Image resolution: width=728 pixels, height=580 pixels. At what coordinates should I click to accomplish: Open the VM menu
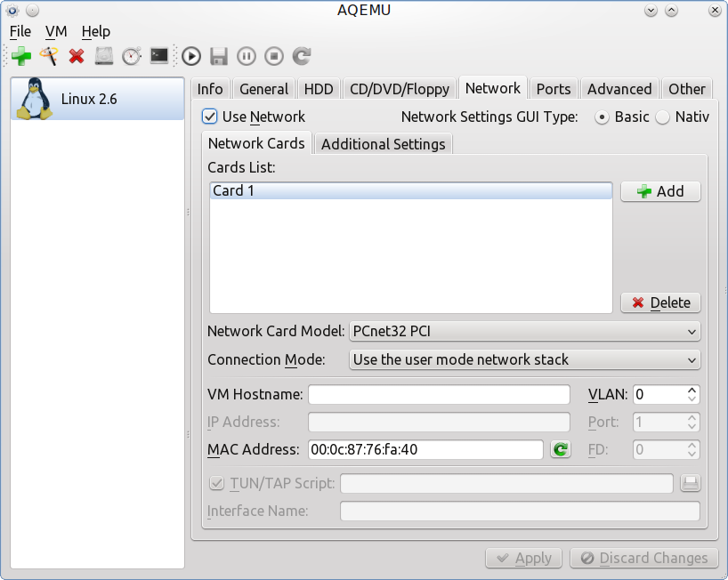(56, 31)
